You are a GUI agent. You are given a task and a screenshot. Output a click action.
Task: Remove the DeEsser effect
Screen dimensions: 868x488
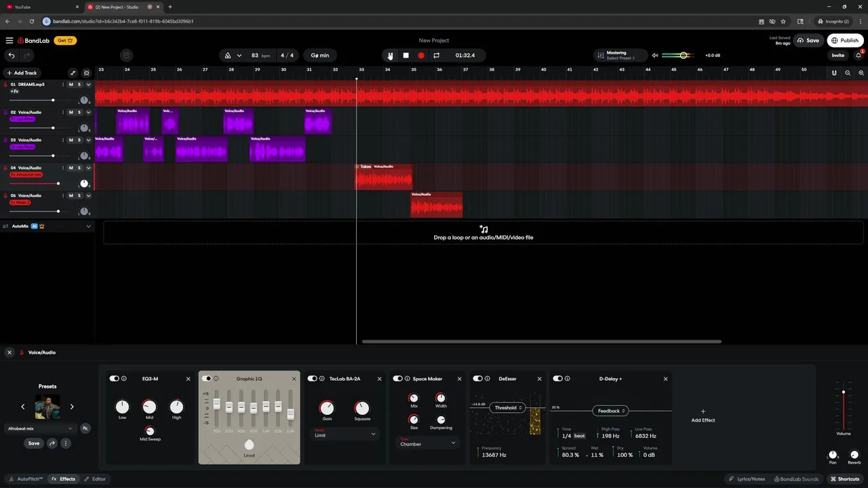pyautogui.click(x=540, y=379)
